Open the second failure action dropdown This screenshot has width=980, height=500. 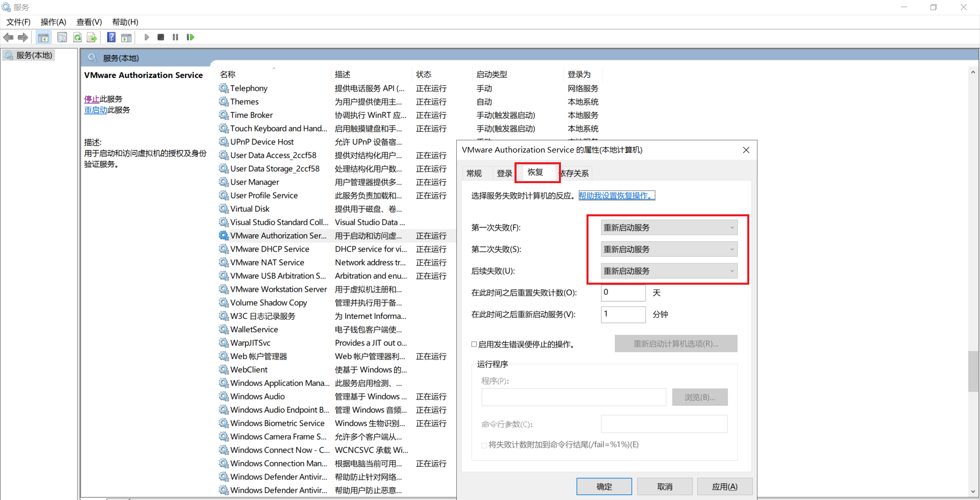[669, 249]
